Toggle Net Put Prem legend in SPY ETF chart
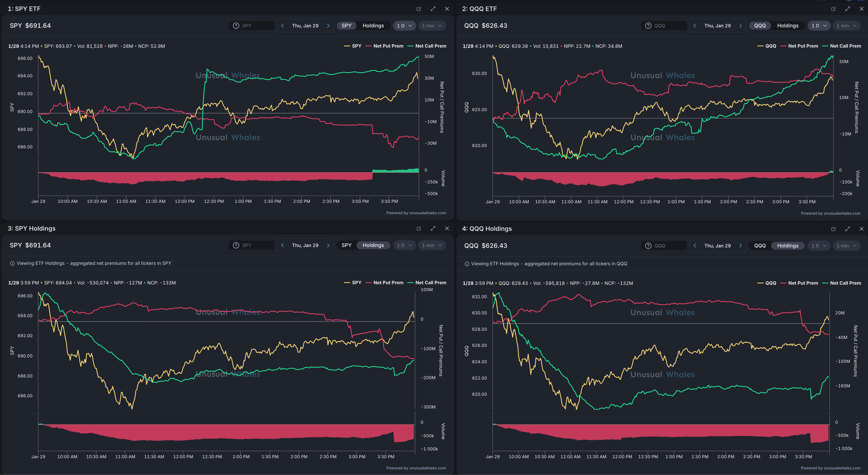 click(388, 46)
